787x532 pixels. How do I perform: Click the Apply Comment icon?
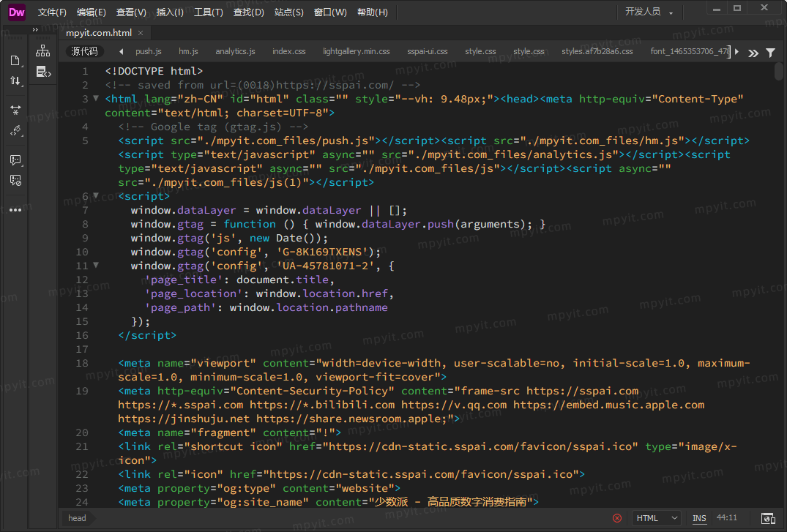(15, 160)
